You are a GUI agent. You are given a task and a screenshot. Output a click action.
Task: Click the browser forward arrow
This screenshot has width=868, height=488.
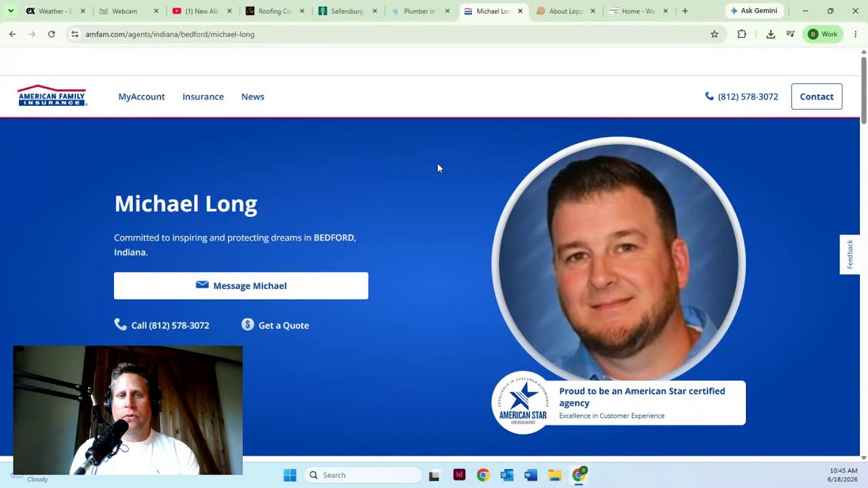click(x=32, y=34)
